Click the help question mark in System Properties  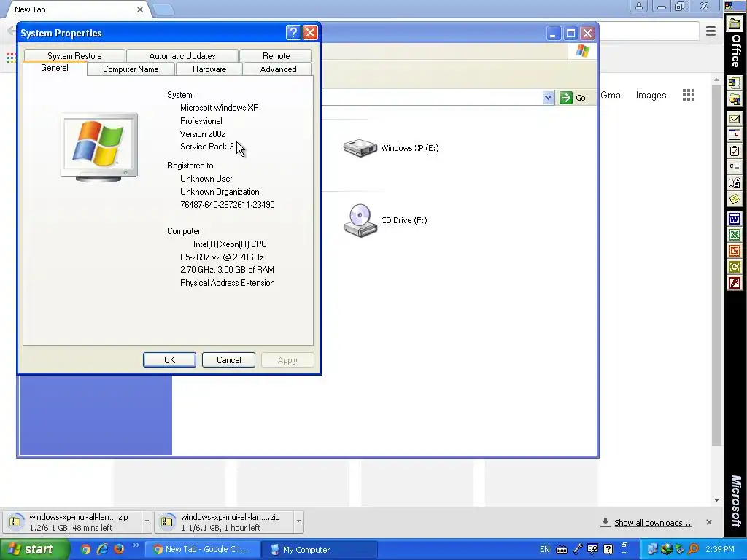coord(293,32)
